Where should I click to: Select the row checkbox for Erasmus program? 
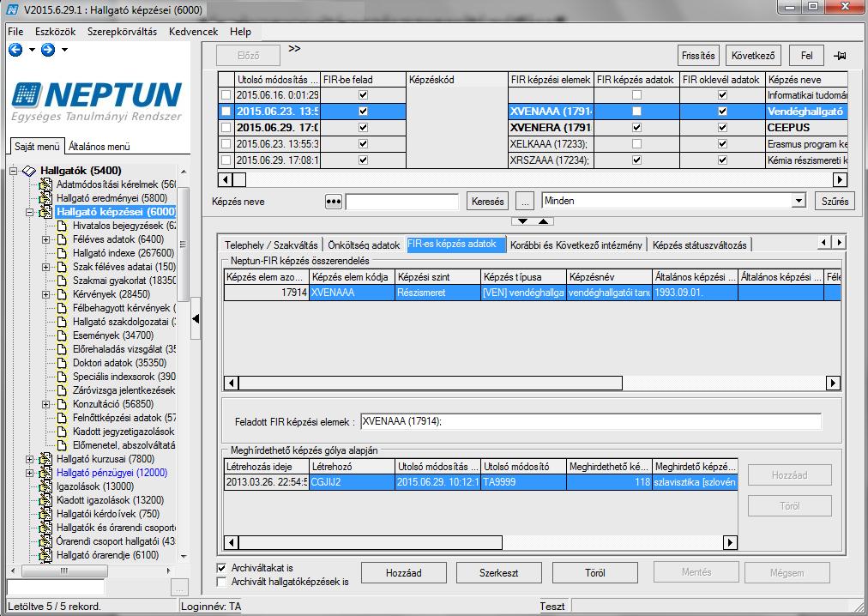(x=226, y=144)
